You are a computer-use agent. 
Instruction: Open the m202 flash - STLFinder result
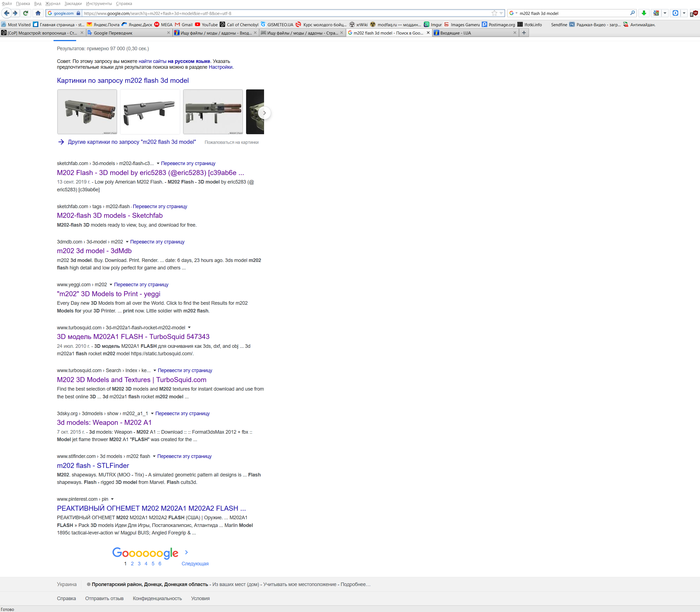(x=93, y=466)
